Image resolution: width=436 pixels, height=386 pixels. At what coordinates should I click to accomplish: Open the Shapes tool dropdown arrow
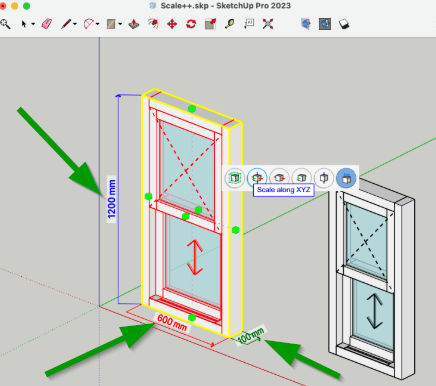[120, 24]
